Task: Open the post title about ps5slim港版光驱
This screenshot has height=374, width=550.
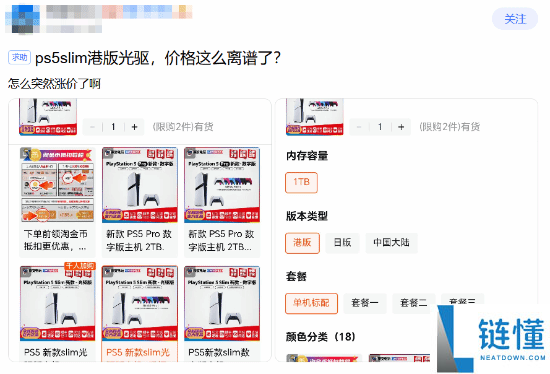Action: click(157, 58)
